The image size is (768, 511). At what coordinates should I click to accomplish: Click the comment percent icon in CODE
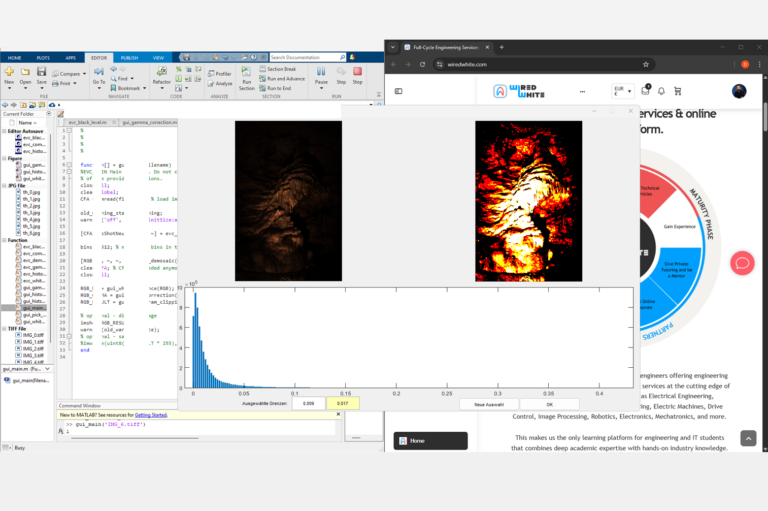click(x=179, y=70)
